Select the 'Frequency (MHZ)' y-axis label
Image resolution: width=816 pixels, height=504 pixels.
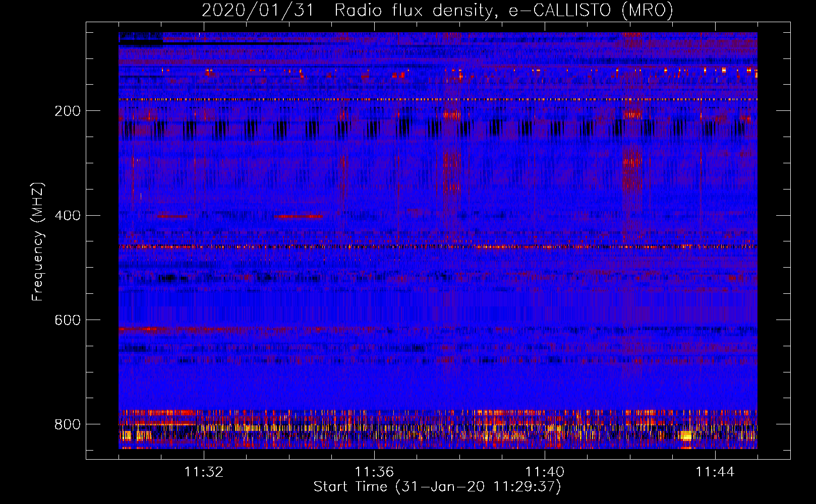[38, 241]
